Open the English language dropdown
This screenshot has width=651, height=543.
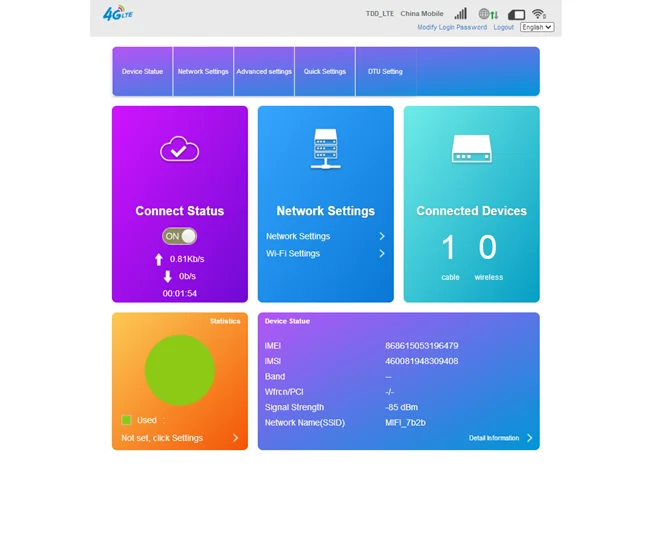(x=536, y=27)
